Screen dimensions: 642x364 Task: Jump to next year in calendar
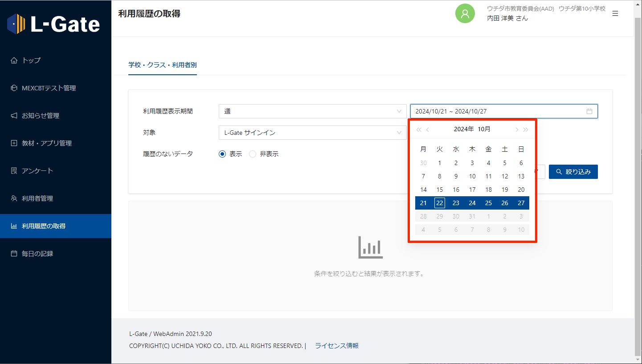pos(526,129)
